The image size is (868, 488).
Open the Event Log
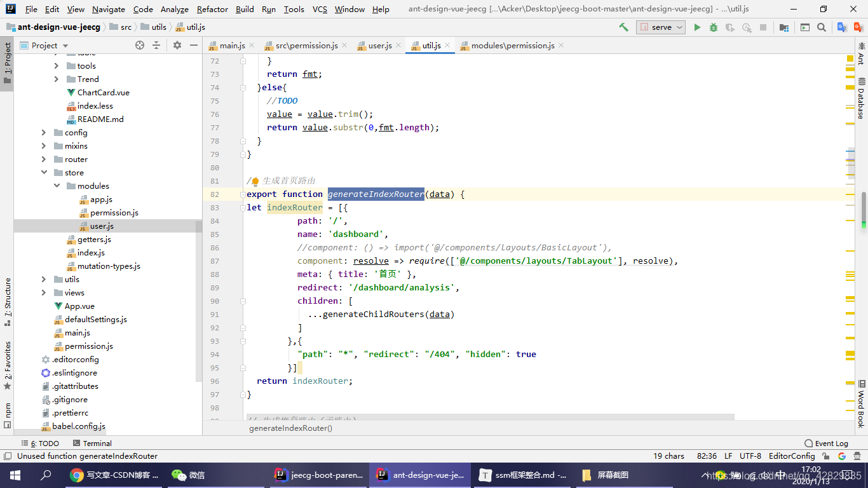826,443
